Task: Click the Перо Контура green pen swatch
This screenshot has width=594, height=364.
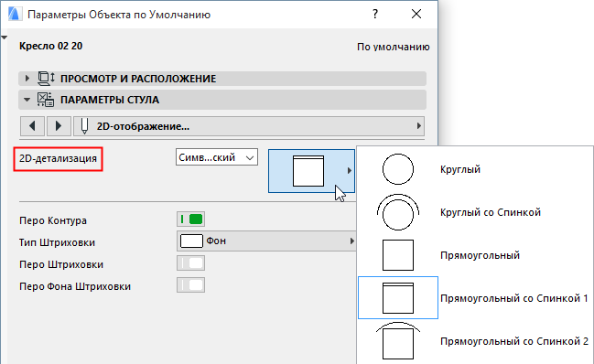Action: tap(191, 219)
